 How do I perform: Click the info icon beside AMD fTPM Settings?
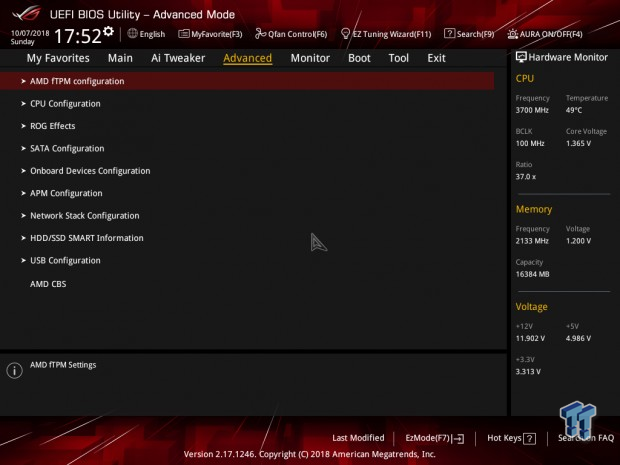coord(15,370)
